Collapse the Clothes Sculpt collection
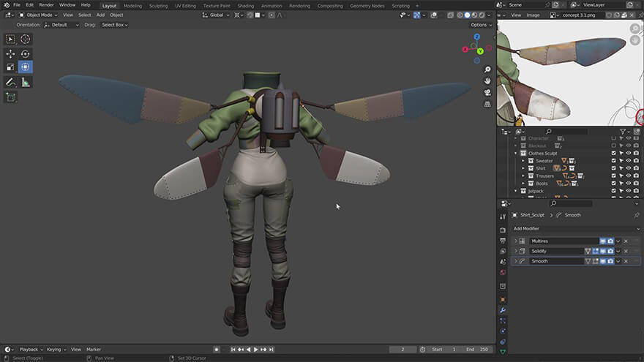 (x=516, y=153)
